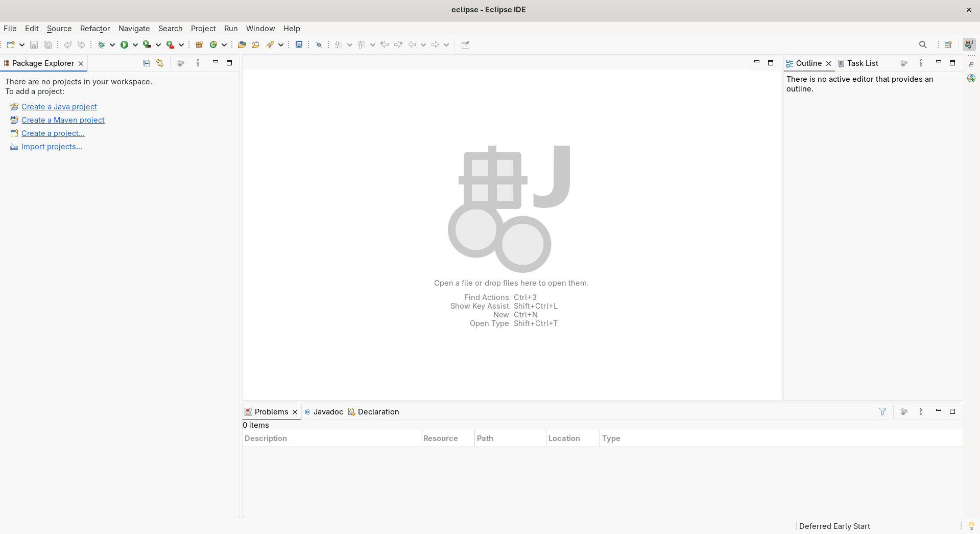Click the Open Task folder icon
Viewport: 980px width, 534px height.
point(256,45)
